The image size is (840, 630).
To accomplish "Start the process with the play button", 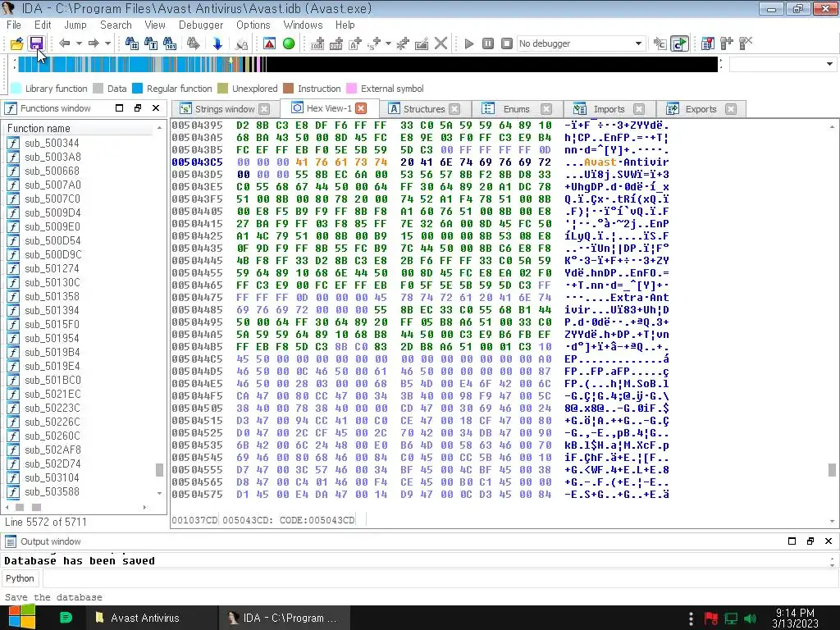I will tap(469, 43).
